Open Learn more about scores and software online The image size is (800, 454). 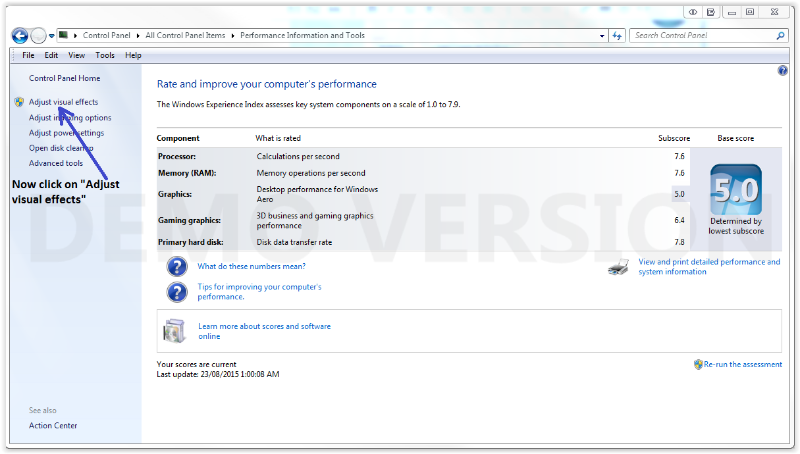[264, 331]
